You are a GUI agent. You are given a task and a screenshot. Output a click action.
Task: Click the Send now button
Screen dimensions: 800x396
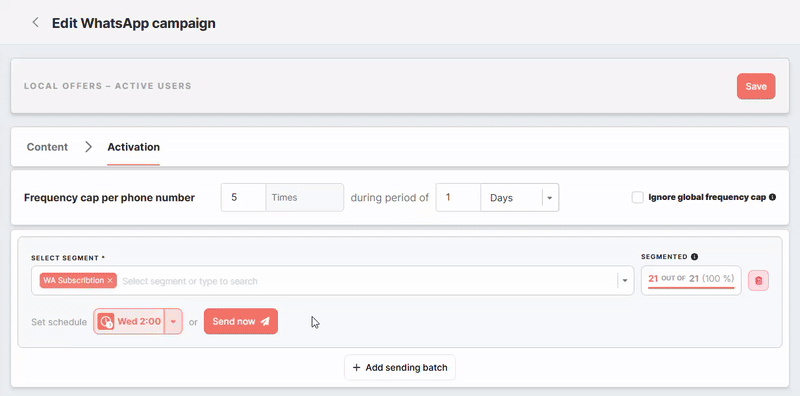coord(241,321)
